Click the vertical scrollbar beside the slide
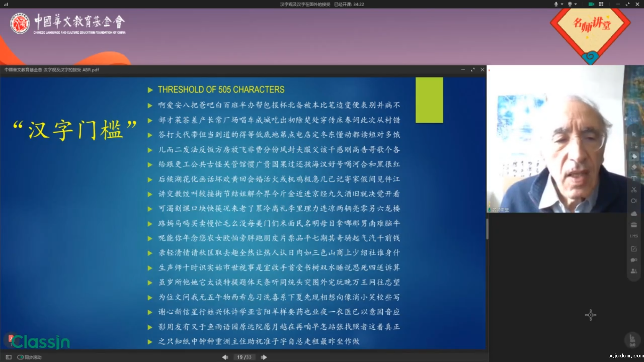The width and height of the screenshot is (644, 362). pyautogui.click(x=487, y=229)
